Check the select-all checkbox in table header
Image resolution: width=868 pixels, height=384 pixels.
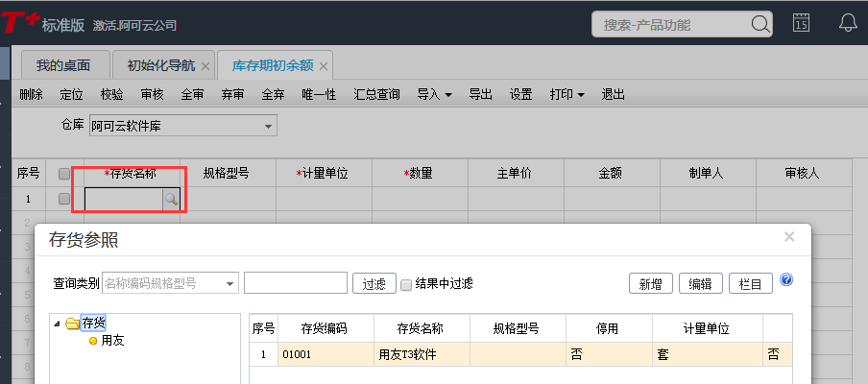click(x=64, y=174)
